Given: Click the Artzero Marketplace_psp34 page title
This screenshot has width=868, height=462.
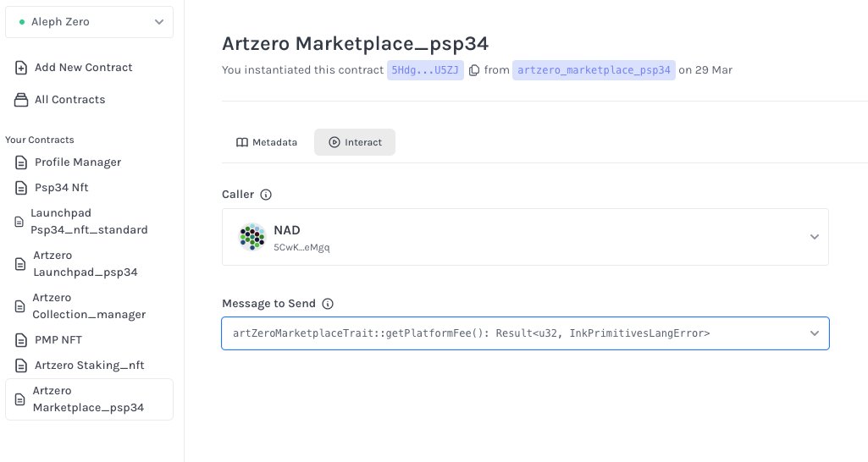Looking at the screenshot, I should 355,44.
